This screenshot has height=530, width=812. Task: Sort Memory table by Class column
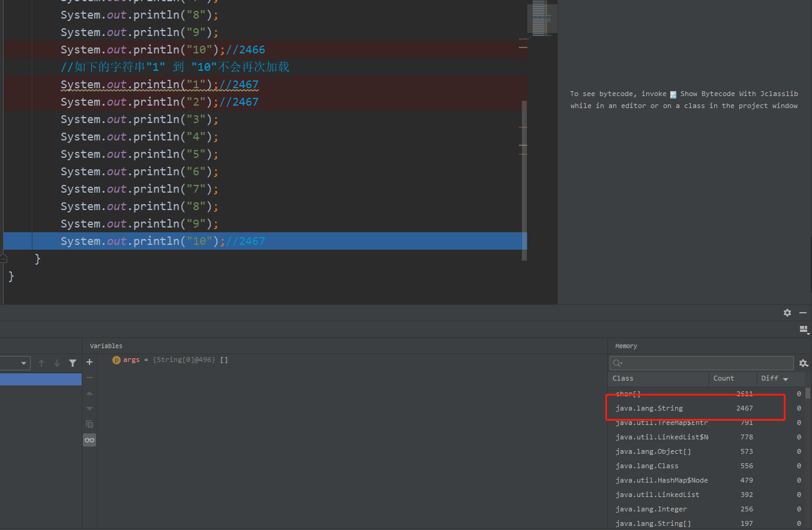point(658,379)
